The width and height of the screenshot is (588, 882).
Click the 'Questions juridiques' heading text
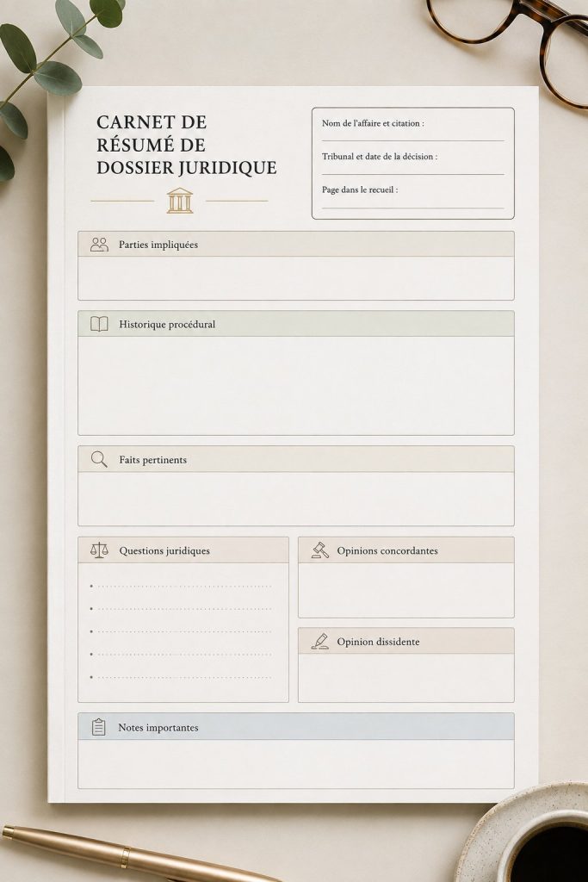point(164,550)
